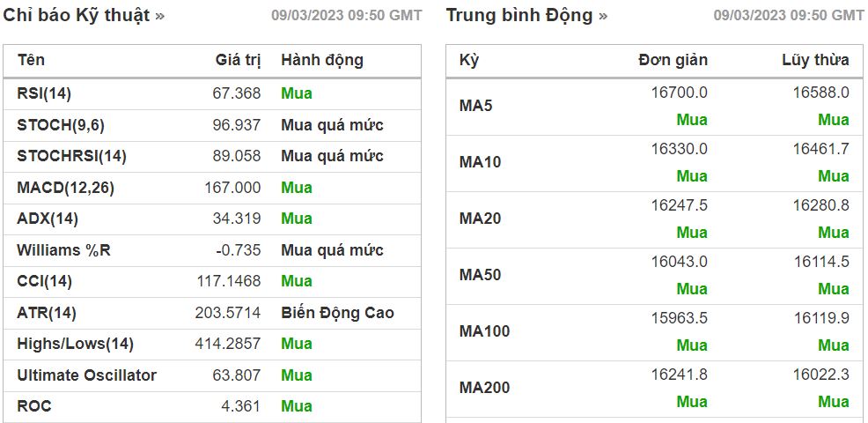This screenshot has height=423, width=868.
Task: Click MA50 simple value 16043.0
Action: point(680,262)
